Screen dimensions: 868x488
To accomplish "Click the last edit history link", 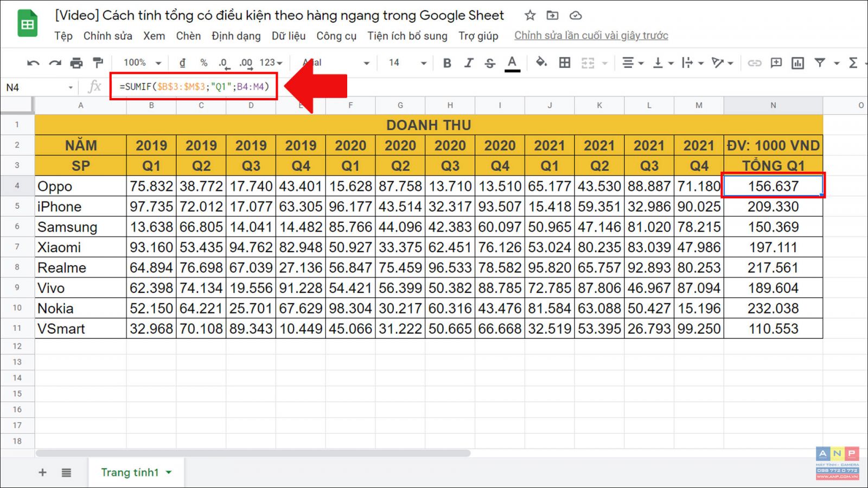I will [591, 36].
